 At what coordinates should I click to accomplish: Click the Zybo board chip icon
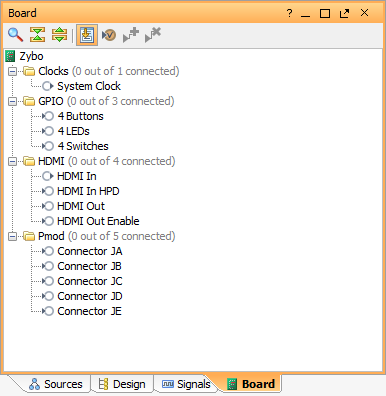pos(10,56)
